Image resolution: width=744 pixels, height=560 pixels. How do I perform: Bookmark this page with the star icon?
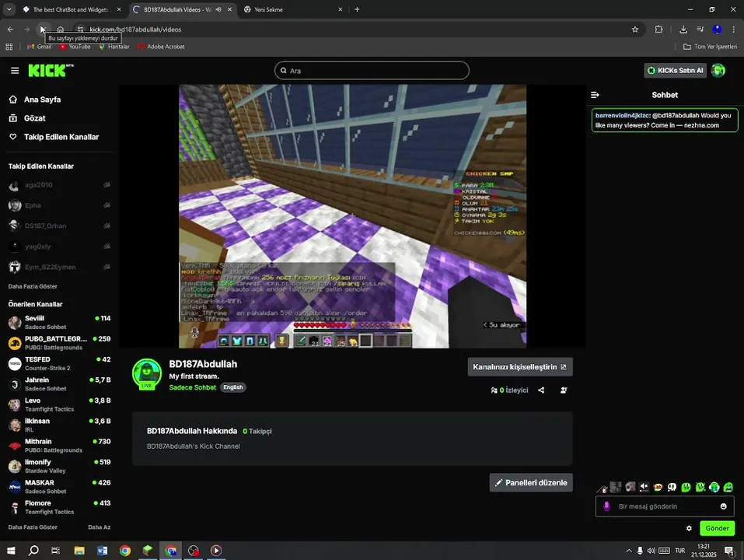(x=635, y=30)
